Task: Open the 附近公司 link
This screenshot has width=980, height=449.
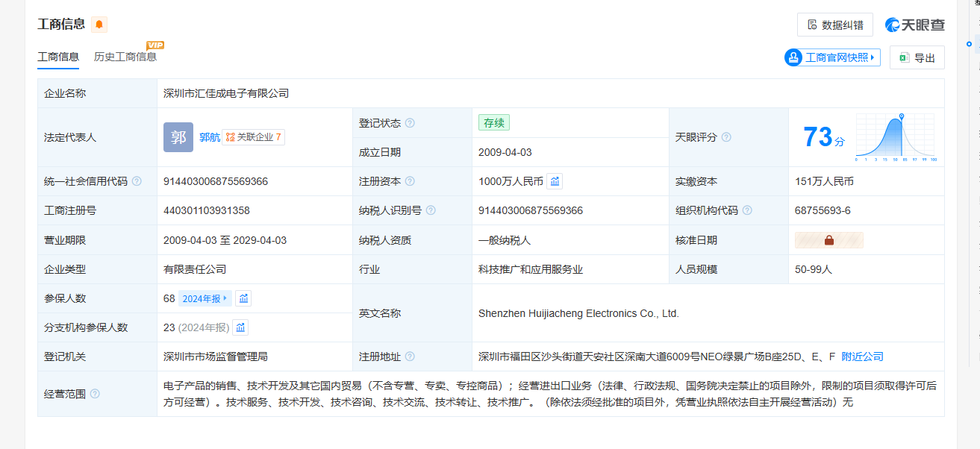Action: (x=862, y=357)
